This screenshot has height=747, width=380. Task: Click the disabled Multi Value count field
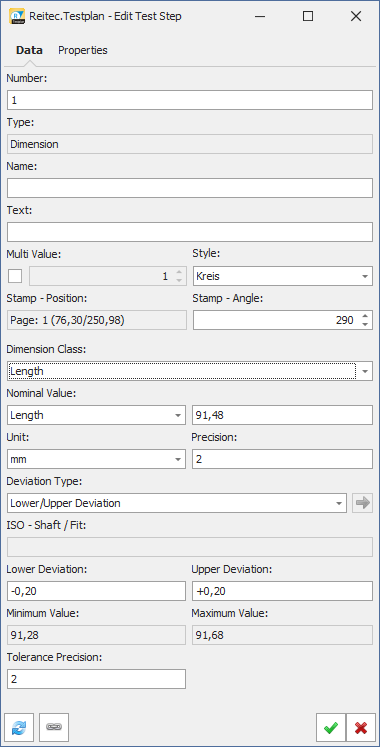pyautogui.click(x=108, y=276)
